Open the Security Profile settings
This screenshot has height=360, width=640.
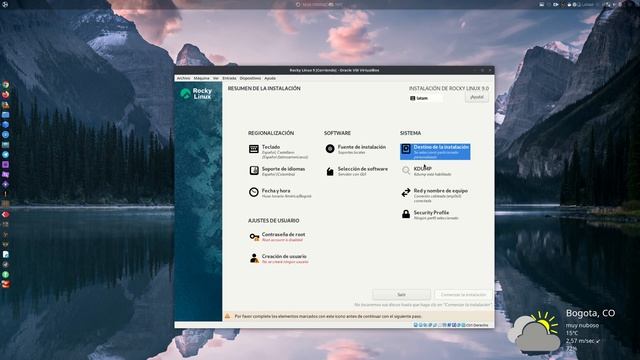click(429, 215)
